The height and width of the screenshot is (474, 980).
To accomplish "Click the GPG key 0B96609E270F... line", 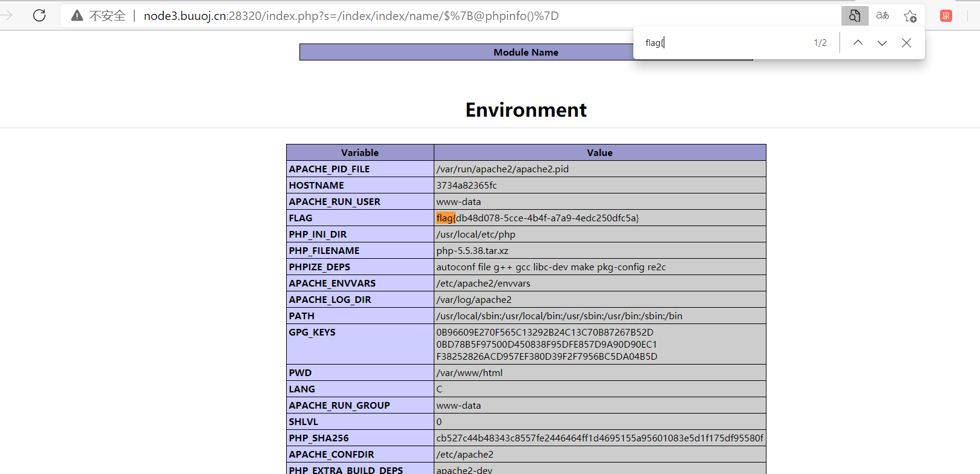I will coord(545,332).
